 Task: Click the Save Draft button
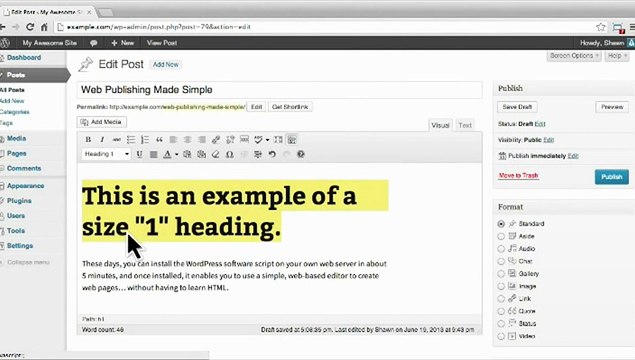pyautogui.click(x=517, y=107)
